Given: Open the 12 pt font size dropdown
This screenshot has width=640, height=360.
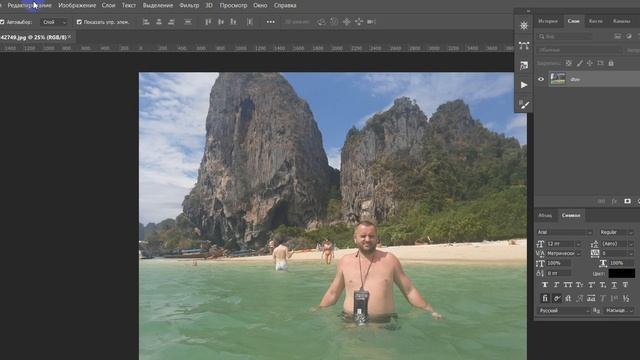Looking at the screenshot, I should click(x=563, y=244).
